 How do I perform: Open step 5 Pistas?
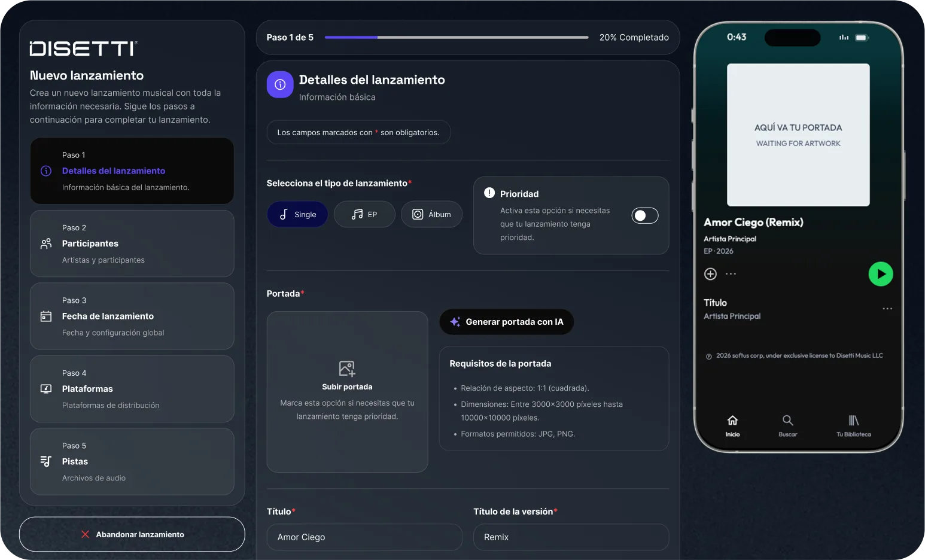tap(132, 461)
